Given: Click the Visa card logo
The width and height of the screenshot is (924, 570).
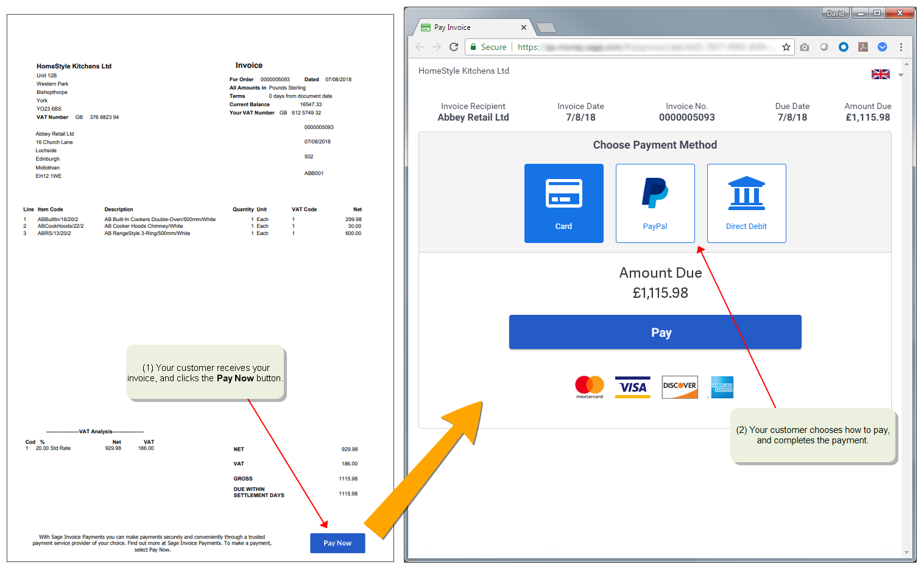Looking at the screenshot, I should pyautogui.click(x=632, y=387).
